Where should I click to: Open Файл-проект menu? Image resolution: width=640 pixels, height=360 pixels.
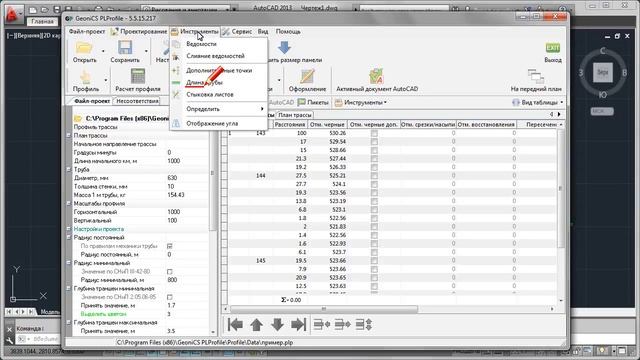[87, 31]
